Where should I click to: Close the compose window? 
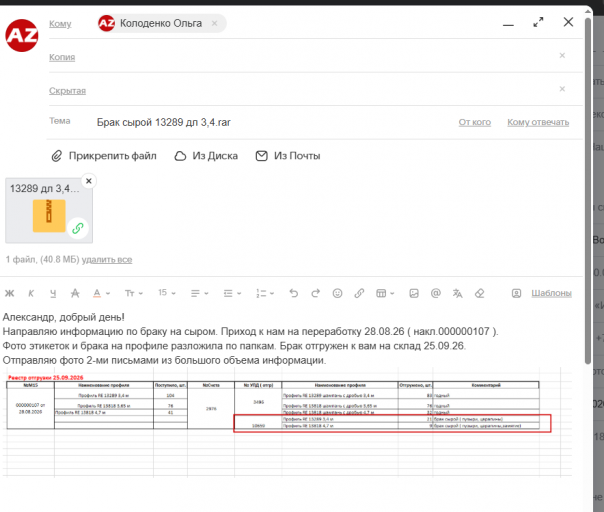568,22
